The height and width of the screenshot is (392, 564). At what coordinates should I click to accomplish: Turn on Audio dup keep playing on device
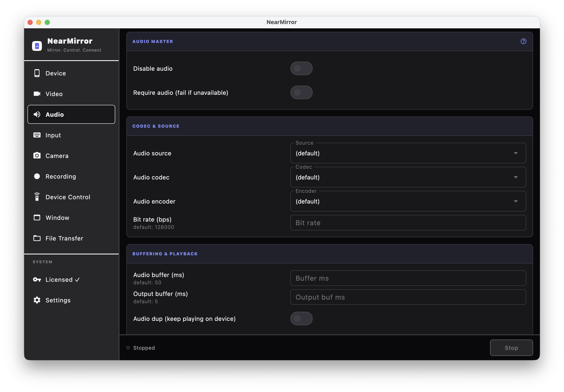tap(301, 318)
